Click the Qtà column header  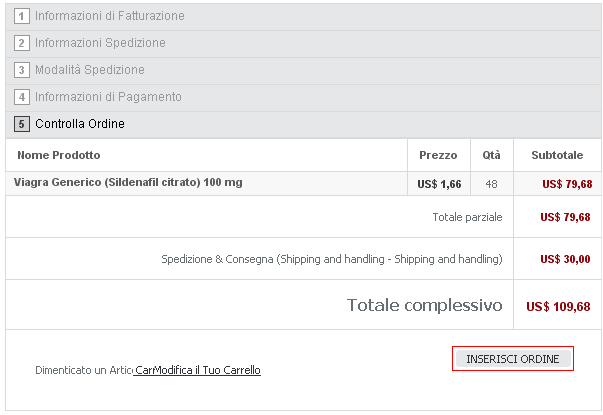tap(491, 155)
